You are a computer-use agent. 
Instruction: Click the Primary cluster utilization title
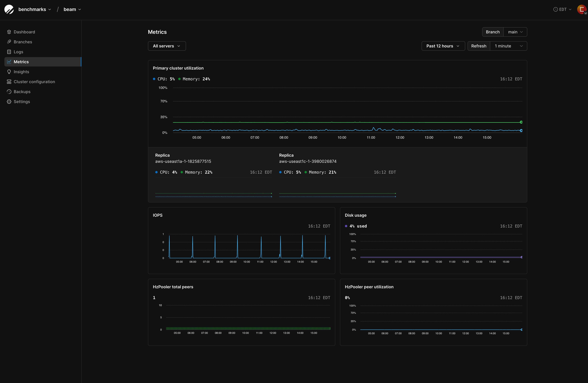[x=178, y=68]
